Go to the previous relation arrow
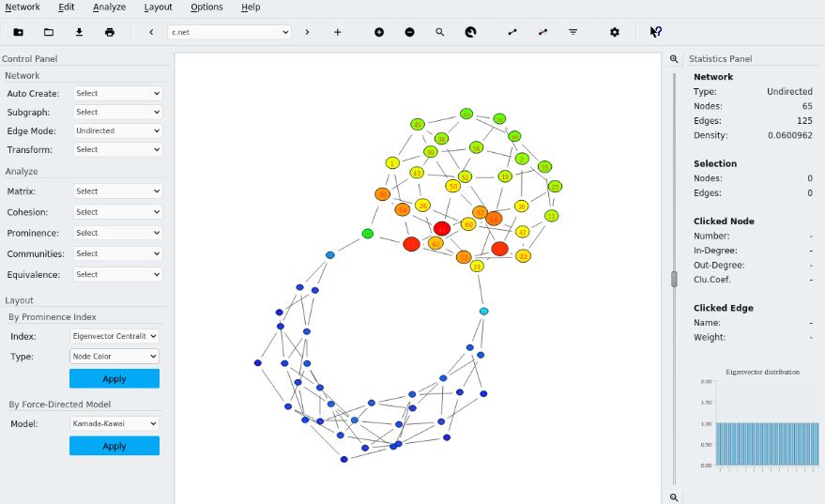The height and width of the screenshot is (504, 825). pyautogui.click(x=151, y=32)
